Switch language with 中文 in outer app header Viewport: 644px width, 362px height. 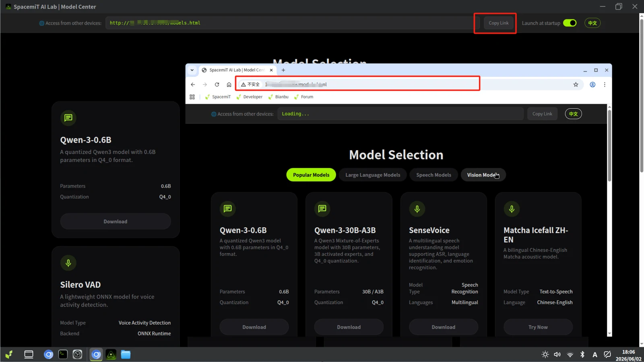coord(592,23)
